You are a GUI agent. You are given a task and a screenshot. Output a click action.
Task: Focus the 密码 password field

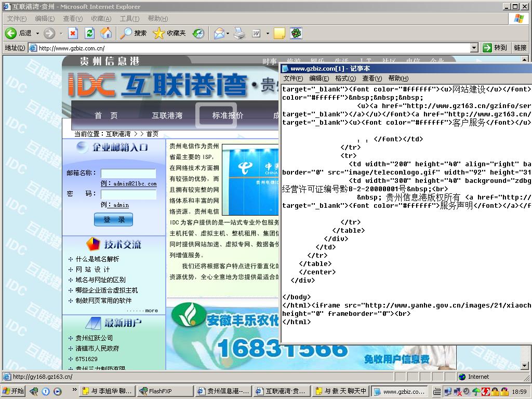click(128, 194)
